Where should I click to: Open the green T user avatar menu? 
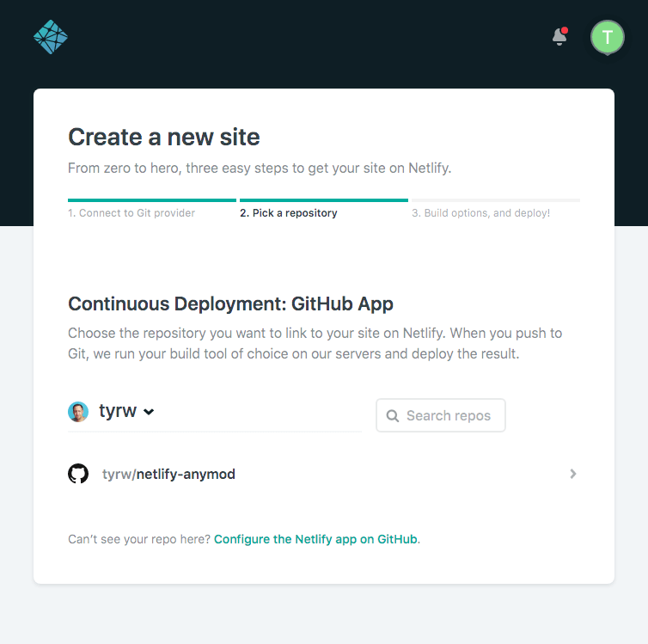(x=607, y=37)
